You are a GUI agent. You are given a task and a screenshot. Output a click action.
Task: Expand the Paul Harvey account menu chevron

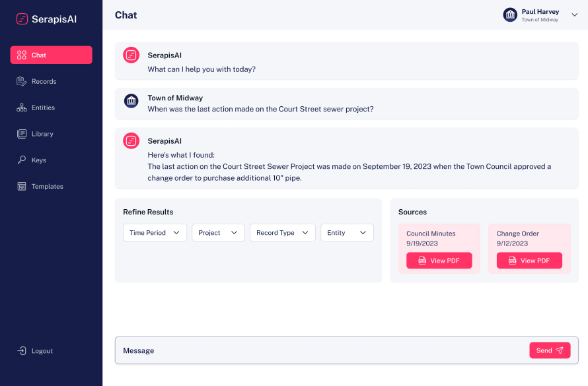[x=574, y=15]
